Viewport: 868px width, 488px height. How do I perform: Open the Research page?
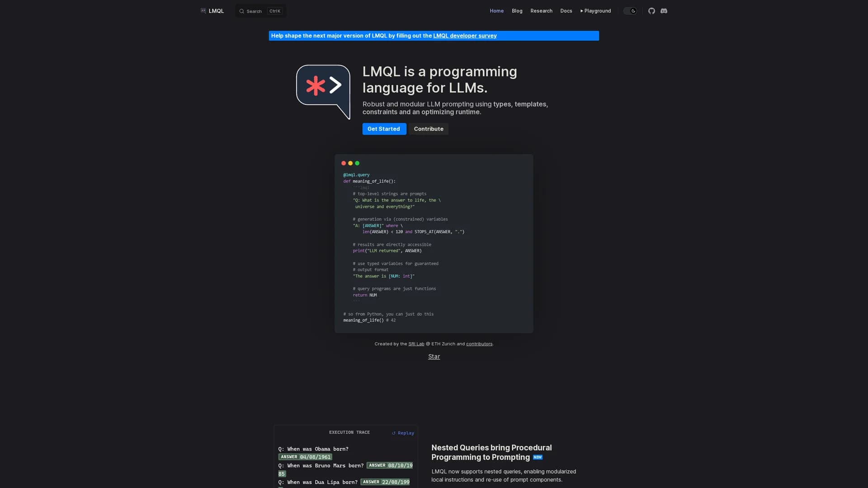[541, 11]
